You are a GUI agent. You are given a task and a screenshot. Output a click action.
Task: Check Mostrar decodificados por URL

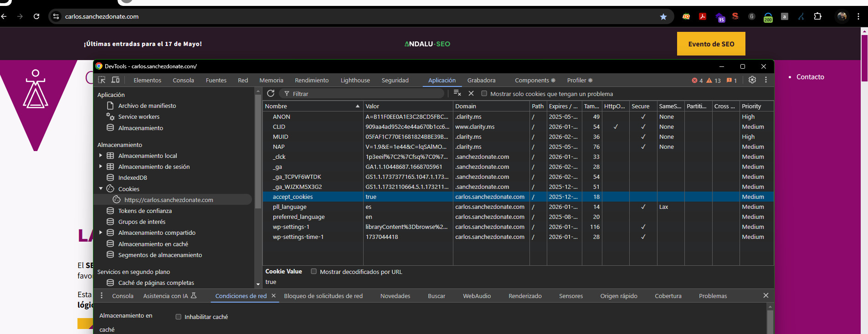(313, 272)
